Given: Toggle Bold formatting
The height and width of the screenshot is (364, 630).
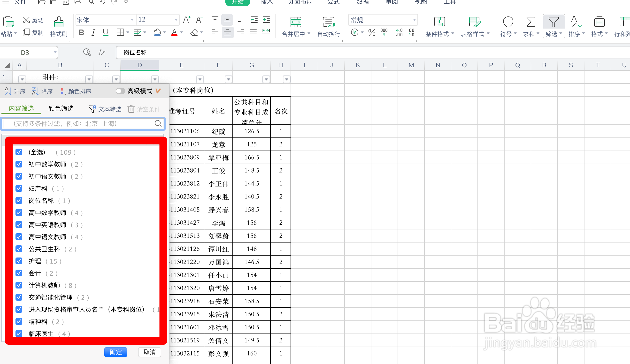Looking at the screenshot, I should 81,32.
